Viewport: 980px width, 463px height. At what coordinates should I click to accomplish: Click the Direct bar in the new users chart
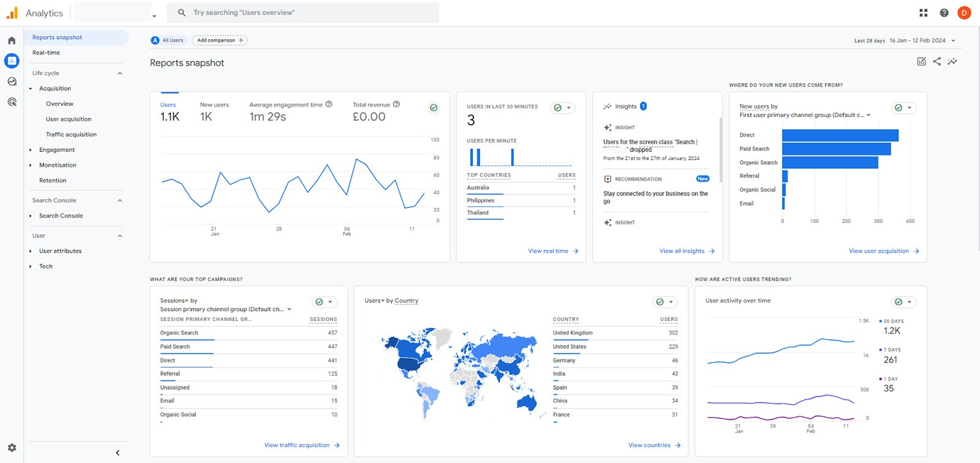[x=840, y=135]
